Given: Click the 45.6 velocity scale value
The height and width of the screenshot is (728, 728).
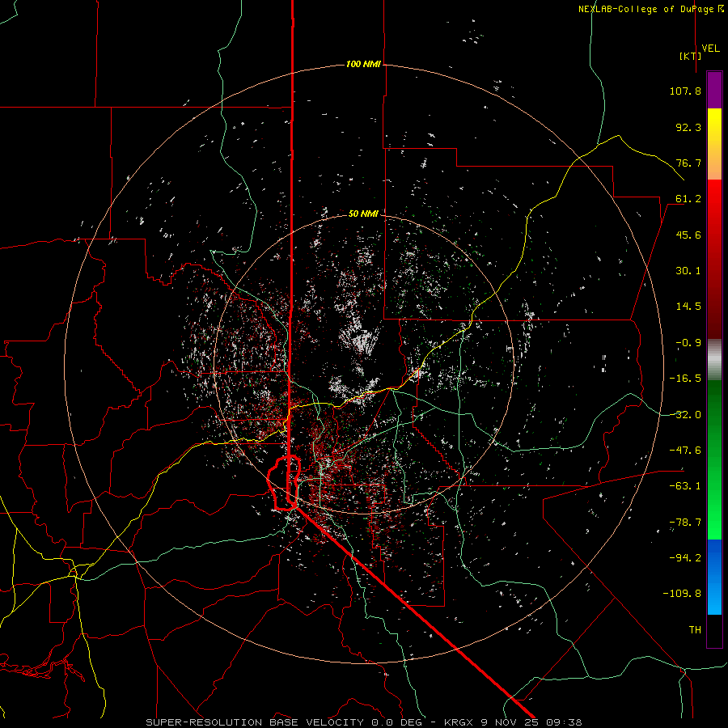Looking at the screenshot, I should tap(688, 235).
